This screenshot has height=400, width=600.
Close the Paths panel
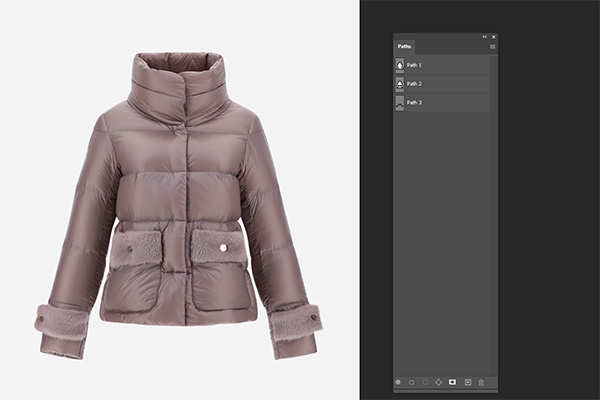tap(494, 37)
